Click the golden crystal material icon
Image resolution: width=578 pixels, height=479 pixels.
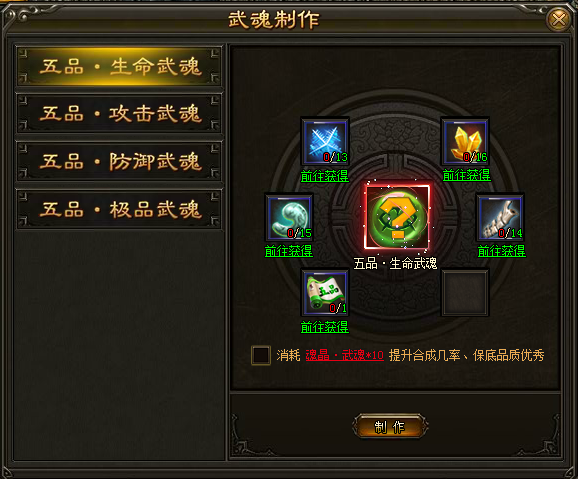coord(466,142)
